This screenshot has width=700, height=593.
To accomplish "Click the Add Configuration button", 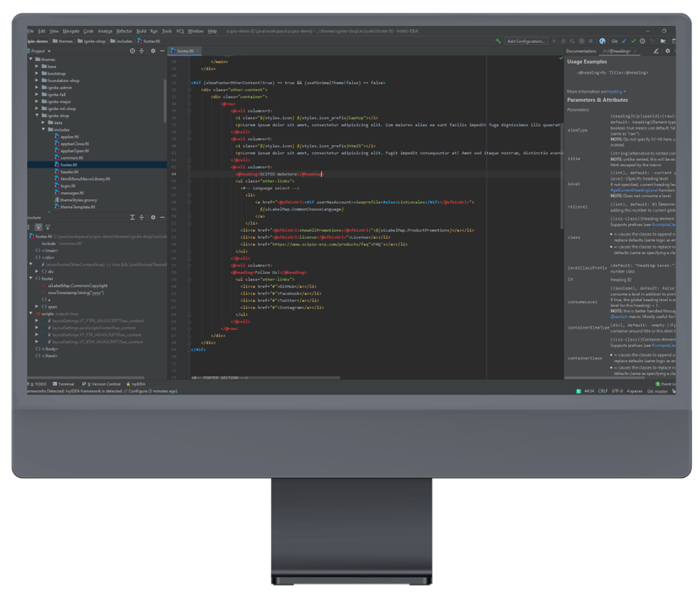I will coord(526,41).
